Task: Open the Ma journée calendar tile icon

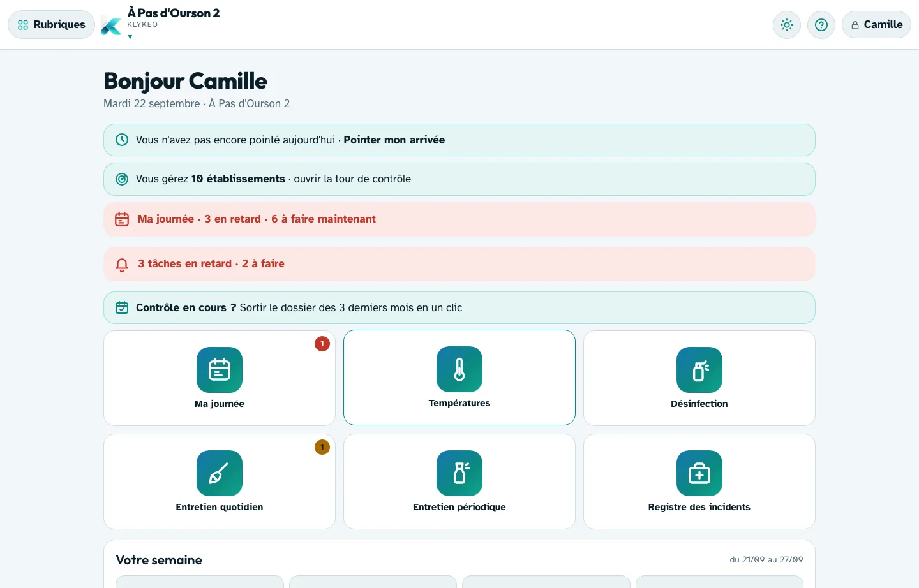Action: pos(220,370)
